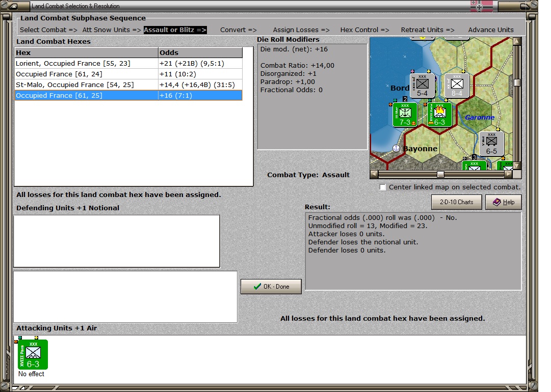Click the Odds column header
The width and height of the screenshot is (551, 392).
(x=200, y=52)
